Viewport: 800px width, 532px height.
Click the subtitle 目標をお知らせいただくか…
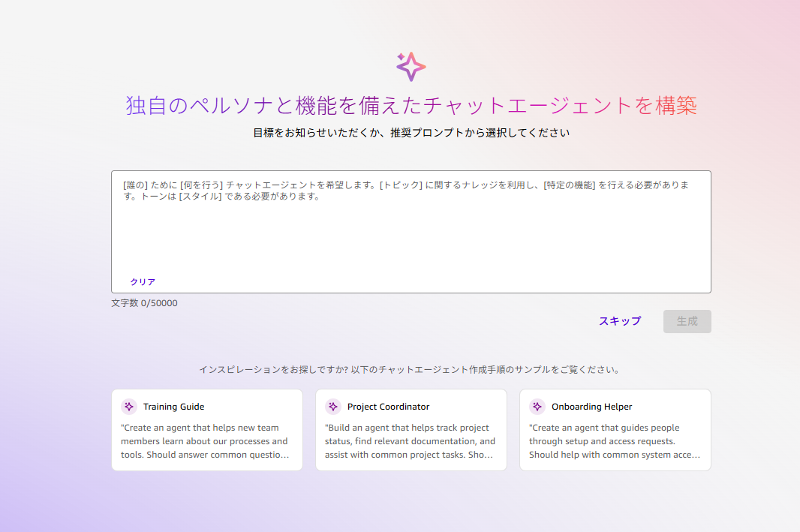click(411, 133)
